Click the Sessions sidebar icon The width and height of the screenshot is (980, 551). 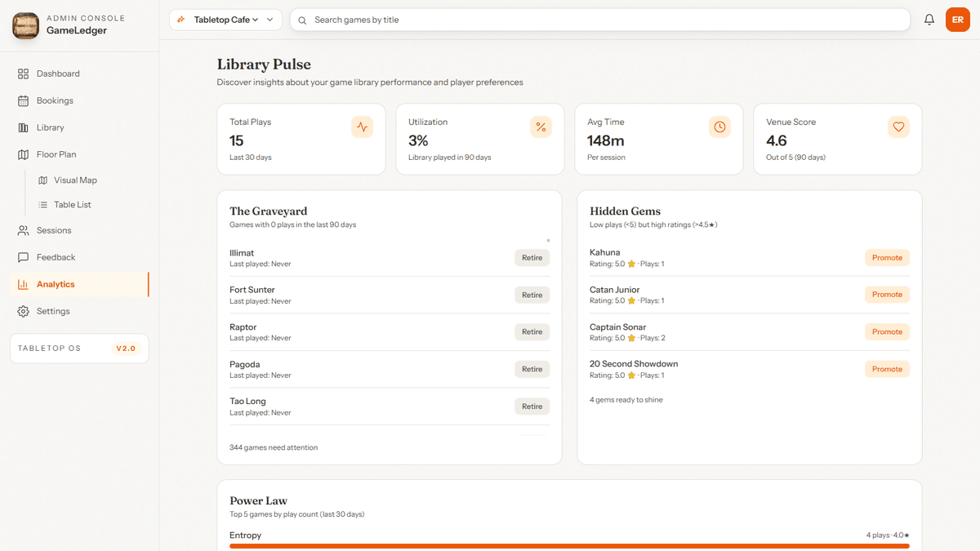tap(23, 229)
